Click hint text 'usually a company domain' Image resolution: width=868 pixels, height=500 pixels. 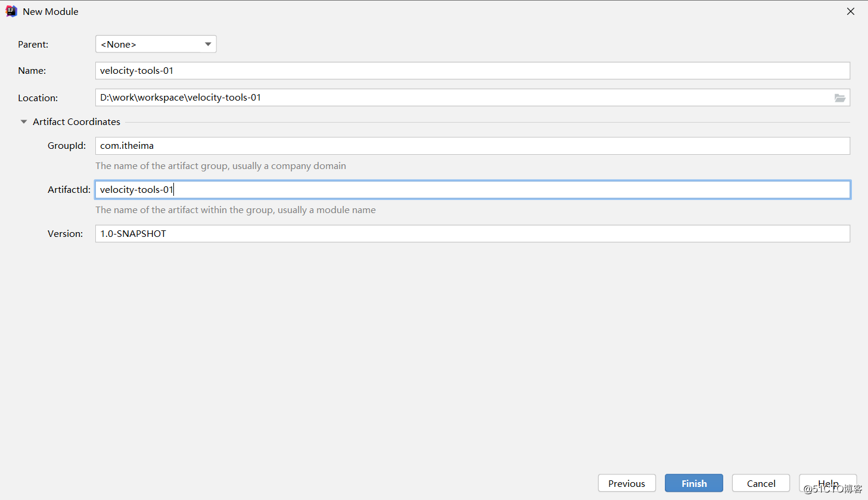click(x=289, y=166)
